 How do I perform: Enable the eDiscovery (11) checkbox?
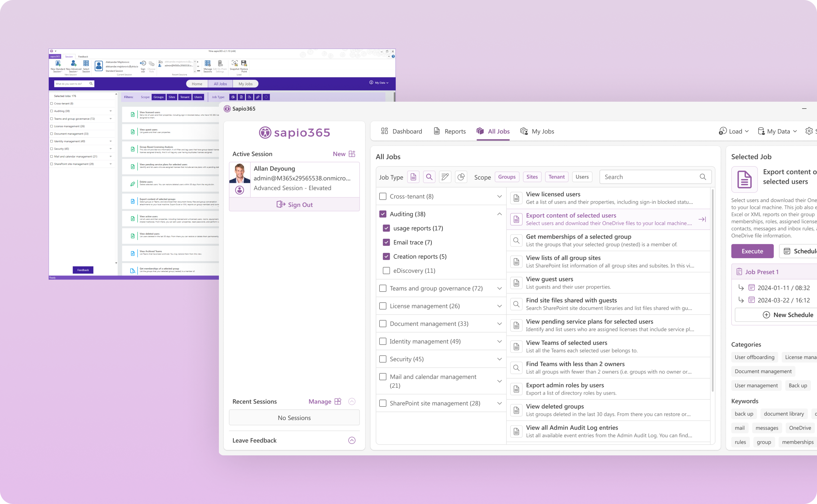pyautogui.click(x=386, y=271)
